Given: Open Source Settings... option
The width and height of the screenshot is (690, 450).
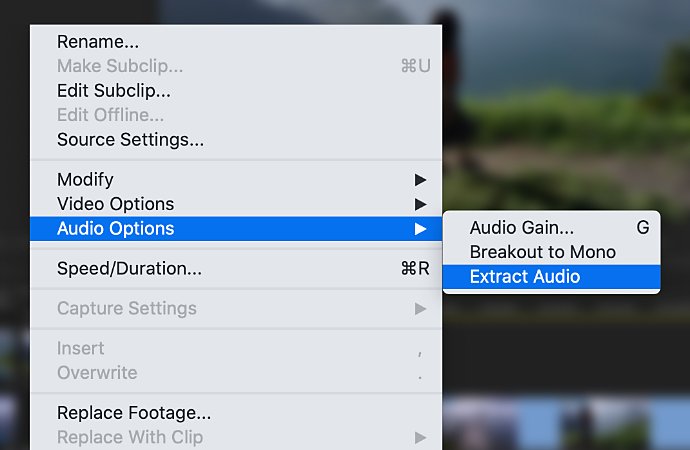Looking at the screenshot, I should [236, 139].
